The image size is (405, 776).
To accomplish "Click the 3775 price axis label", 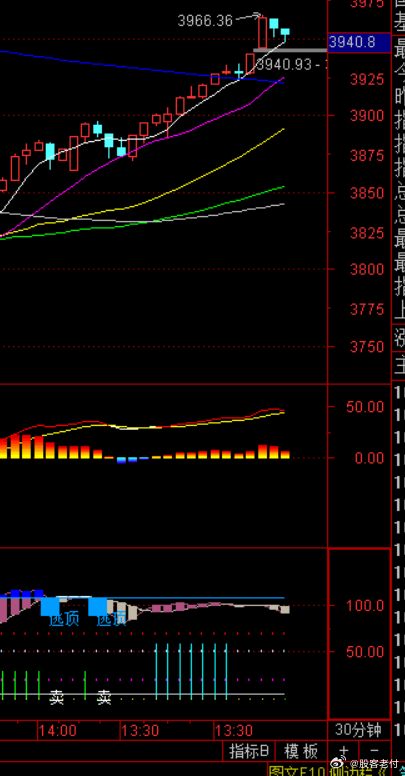I will tap(367, 309).
